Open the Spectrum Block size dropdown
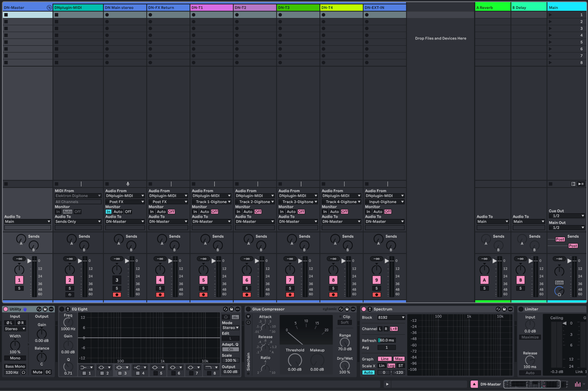Image resolution: width=588 pixels, height=391 pixels. pyautogui.click(x=391, y=317)
